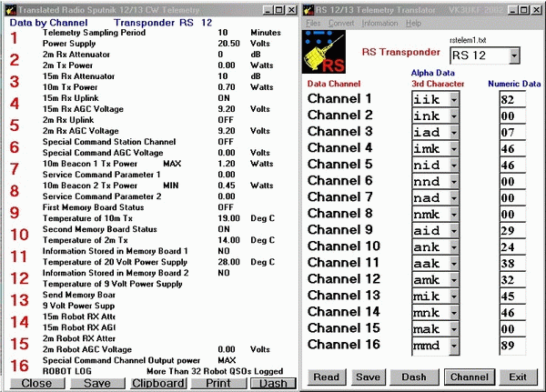Click Channel 16 numeric data field 89
Screen dimensions: 546x392
tap(512, 346)
